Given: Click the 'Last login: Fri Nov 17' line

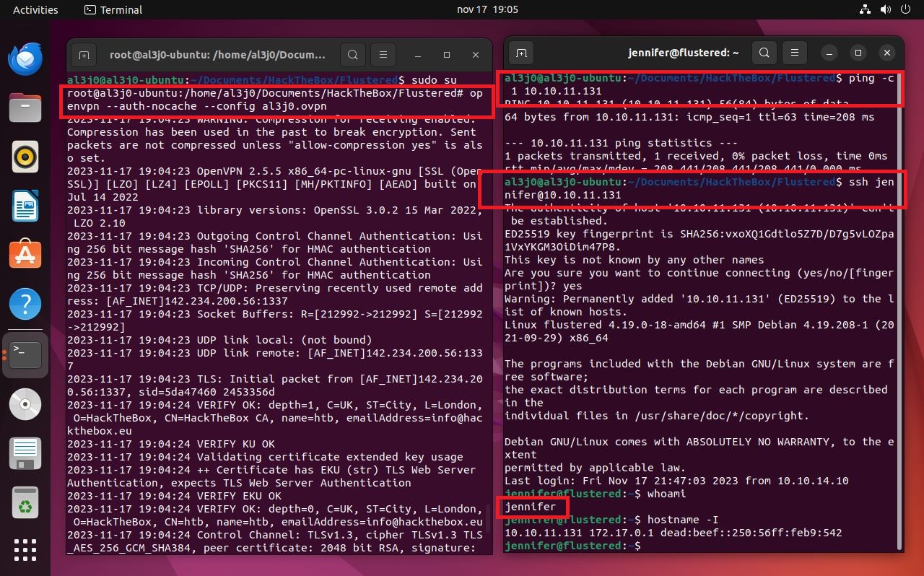Looking at the screenshot, I should pos(676,481).
